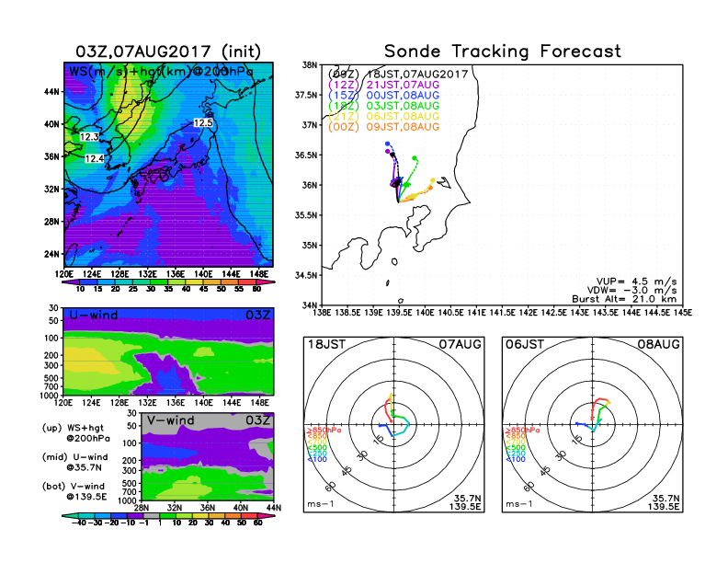The image size is (728, 563).
Task: Click the '1000' pressure tick on U-wind panel
Action: click(50, 396)
